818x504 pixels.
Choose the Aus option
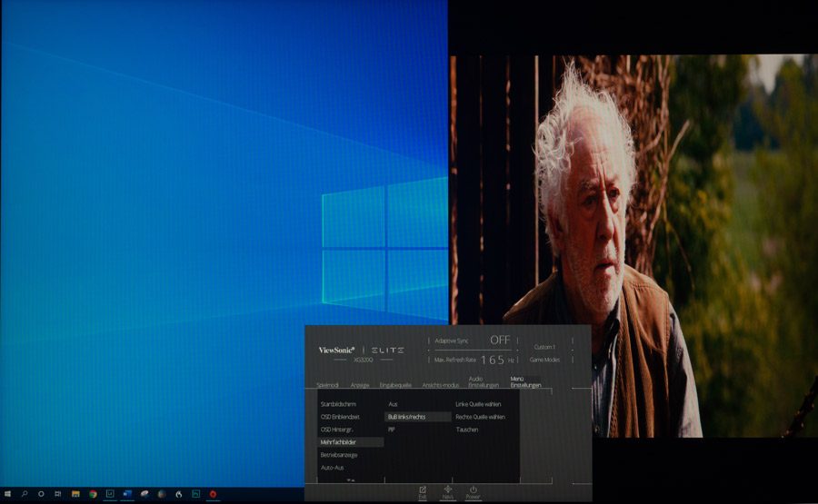click(393, 404)
